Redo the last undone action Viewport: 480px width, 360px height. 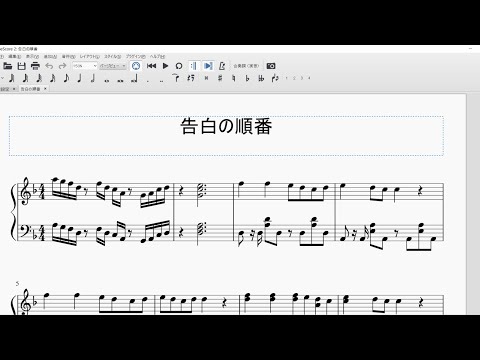pos(62,66)
